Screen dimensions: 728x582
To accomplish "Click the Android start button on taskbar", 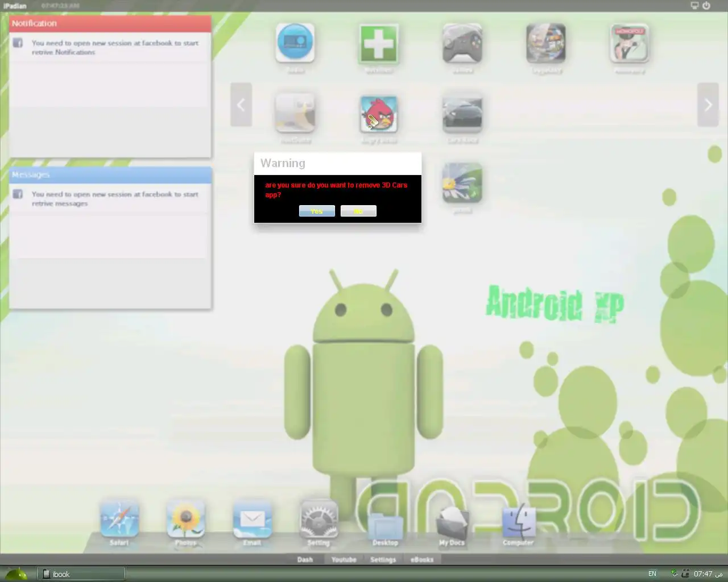I will pyautogui.click(x=15, y=573).
